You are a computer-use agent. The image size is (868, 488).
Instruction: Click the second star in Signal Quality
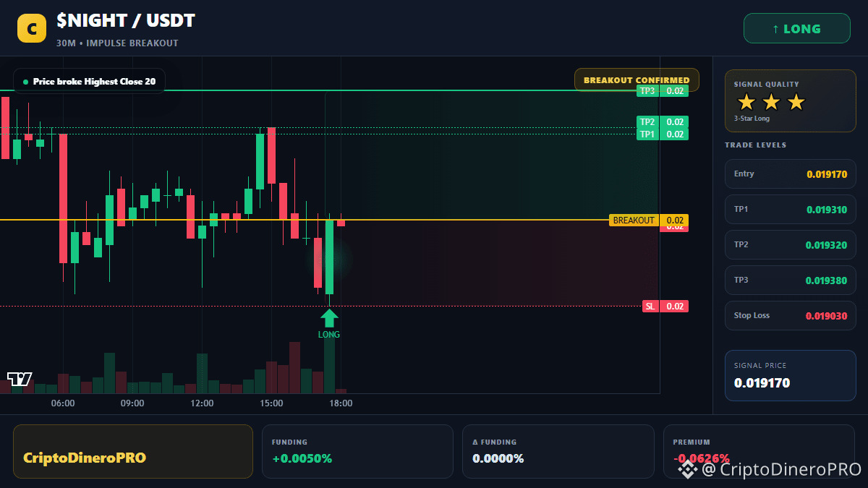[771, 102]
